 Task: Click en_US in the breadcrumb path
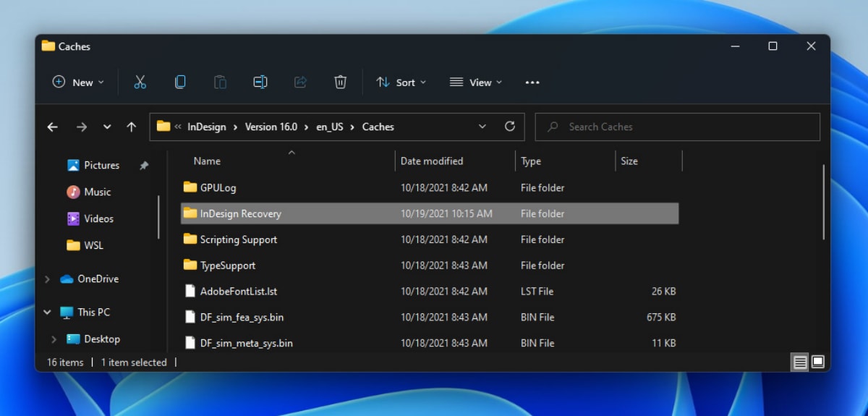pos(330,127)
